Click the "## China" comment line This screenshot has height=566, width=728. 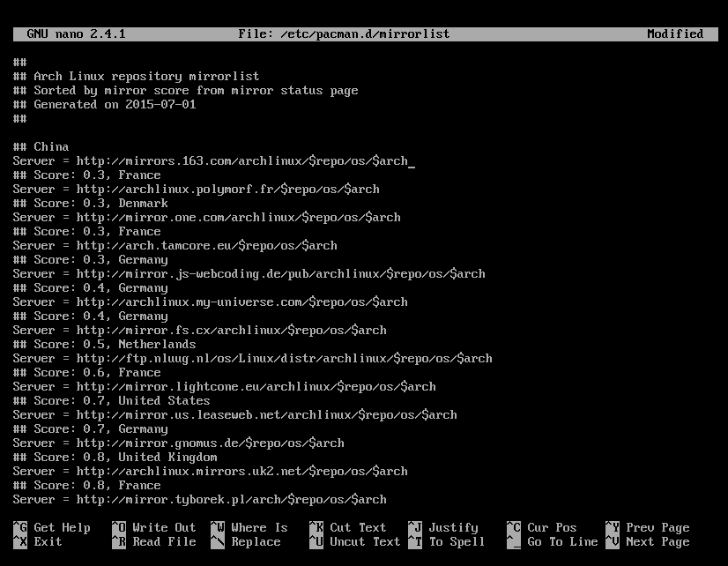41,146
